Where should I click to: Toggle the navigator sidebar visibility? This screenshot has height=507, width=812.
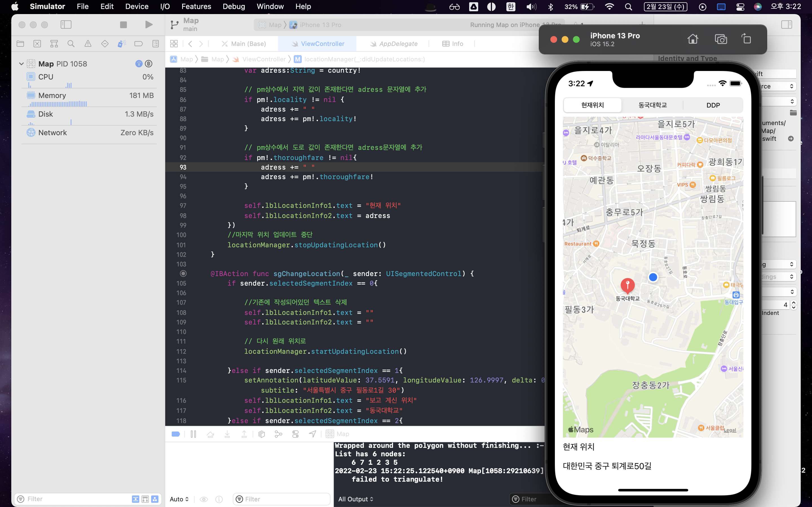coord(66,25)
